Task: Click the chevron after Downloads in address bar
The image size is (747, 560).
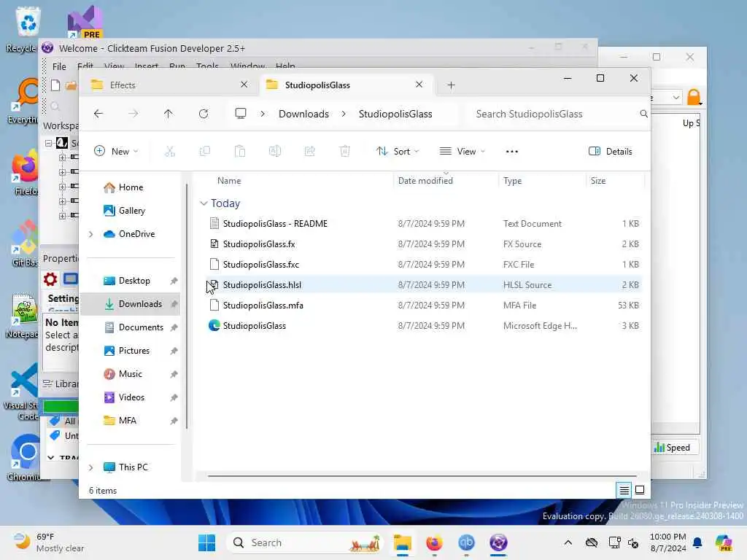Action: pyautogui.click(x=344, y=114)
